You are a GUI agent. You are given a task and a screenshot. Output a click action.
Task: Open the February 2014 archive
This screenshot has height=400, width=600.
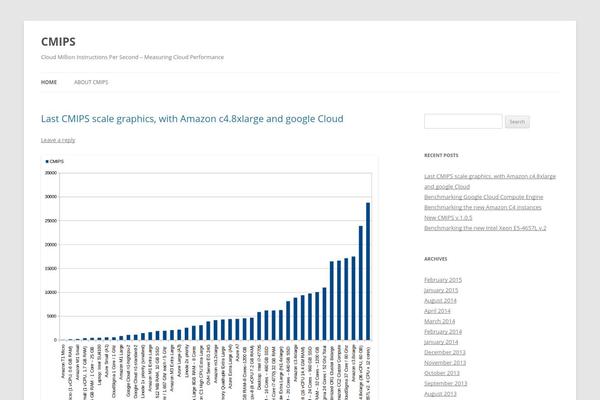[443, 332]
